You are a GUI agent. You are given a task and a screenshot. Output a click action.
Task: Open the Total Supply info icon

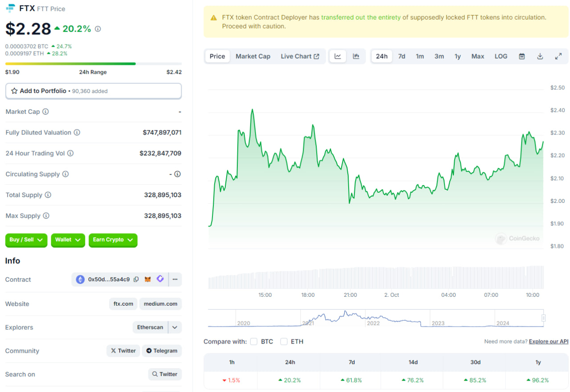(48, 195)
